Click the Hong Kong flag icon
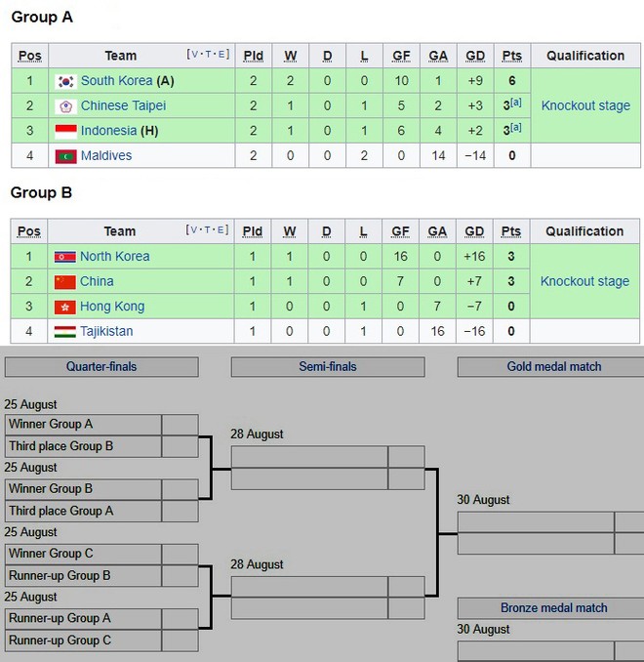644x662 pixels. click(65, 307)
